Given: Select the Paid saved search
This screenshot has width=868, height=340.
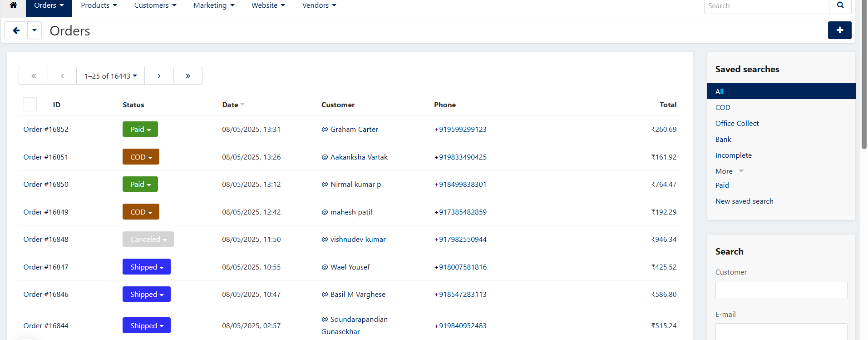Looking at the screenshot, I should 722,185.
